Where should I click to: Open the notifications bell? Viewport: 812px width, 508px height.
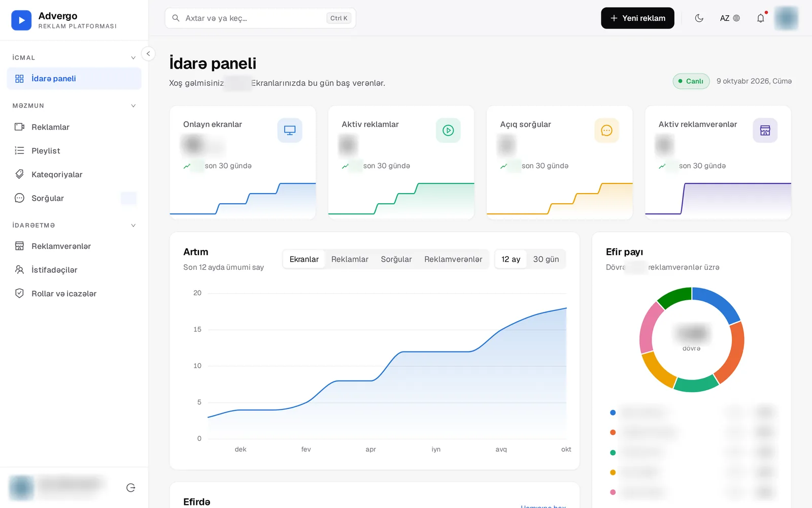[x=760, y=18]
